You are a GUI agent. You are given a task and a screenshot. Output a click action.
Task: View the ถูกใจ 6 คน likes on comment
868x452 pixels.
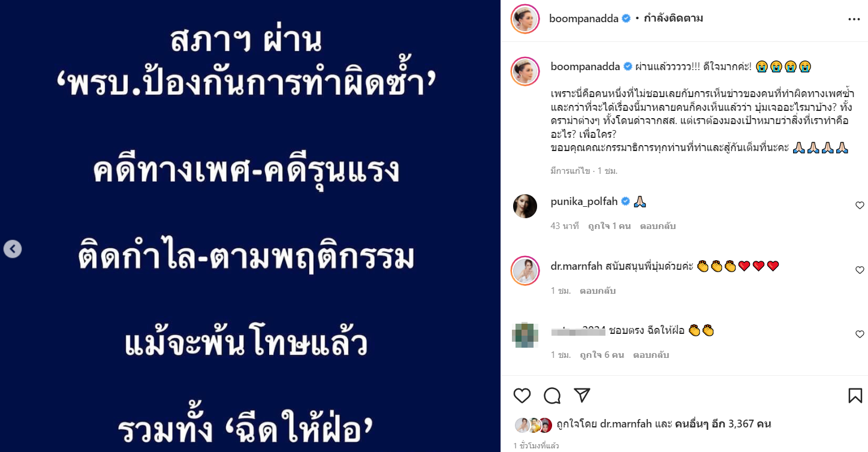(x=602, y=355)
